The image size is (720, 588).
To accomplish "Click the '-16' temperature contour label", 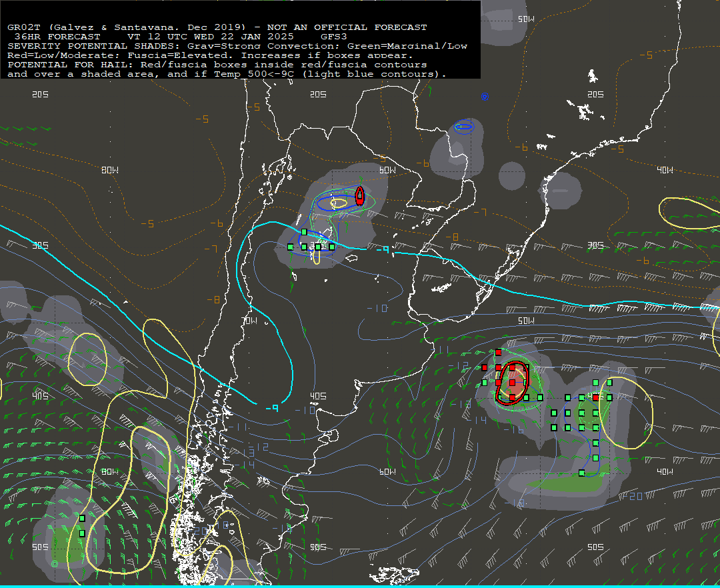I will (514, 429).
